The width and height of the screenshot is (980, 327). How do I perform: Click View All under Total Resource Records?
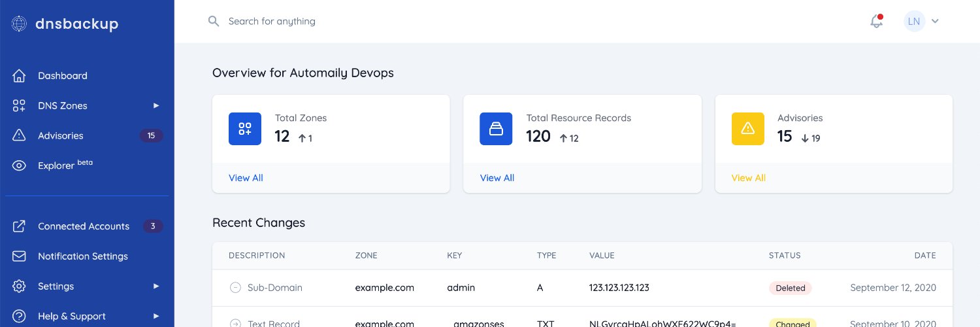point(497,178)
